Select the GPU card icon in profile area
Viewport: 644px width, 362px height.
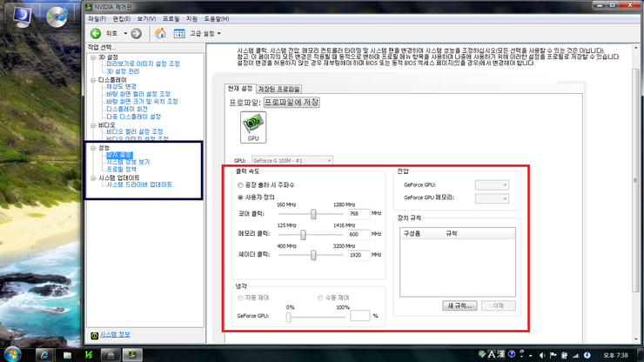[x=253, y=127]
